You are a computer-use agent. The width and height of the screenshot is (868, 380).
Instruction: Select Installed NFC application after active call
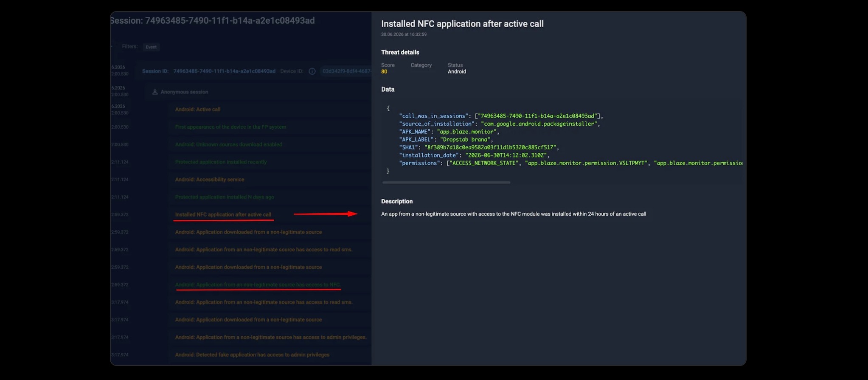tap(223, 215)
